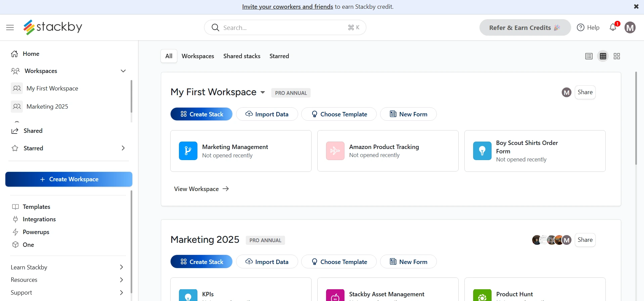Click Create Workspace button
Viewport: 644px width, 301px height.
69,179
